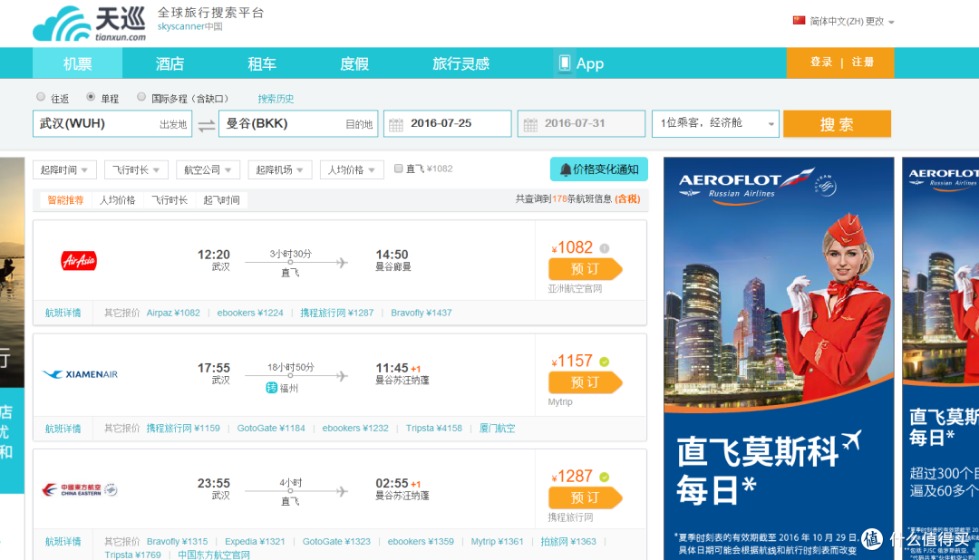Image resolution: width=979 pixels, height=560 pixels.
Task: Expand 航空公司 filter dropdown
Action: [x=208, y=169]
